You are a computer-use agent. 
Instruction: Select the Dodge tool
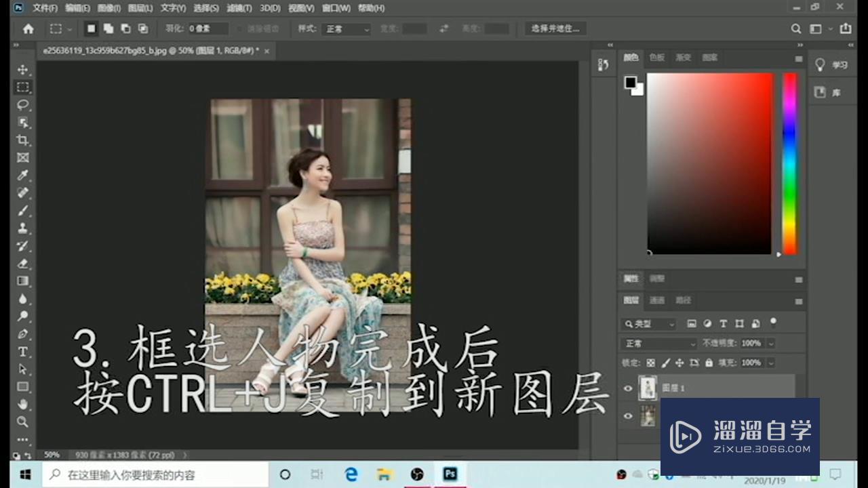click(x=23, y=317)
